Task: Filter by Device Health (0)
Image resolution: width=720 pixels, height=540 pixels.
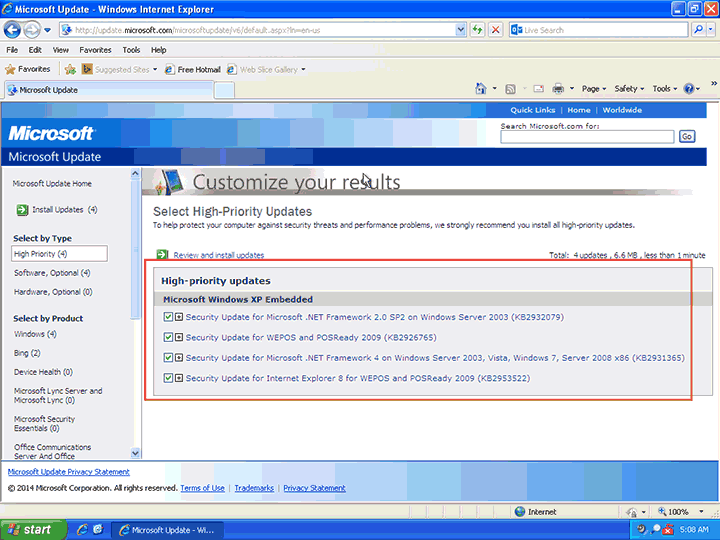Action: [43, 372]
